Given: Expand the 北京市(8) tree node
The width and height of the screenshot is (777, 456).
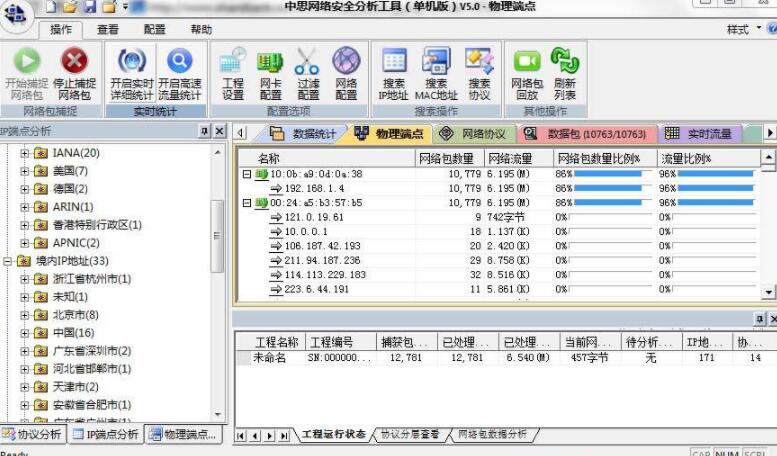Looking at the screenshot, I should [x=24, y=315].
